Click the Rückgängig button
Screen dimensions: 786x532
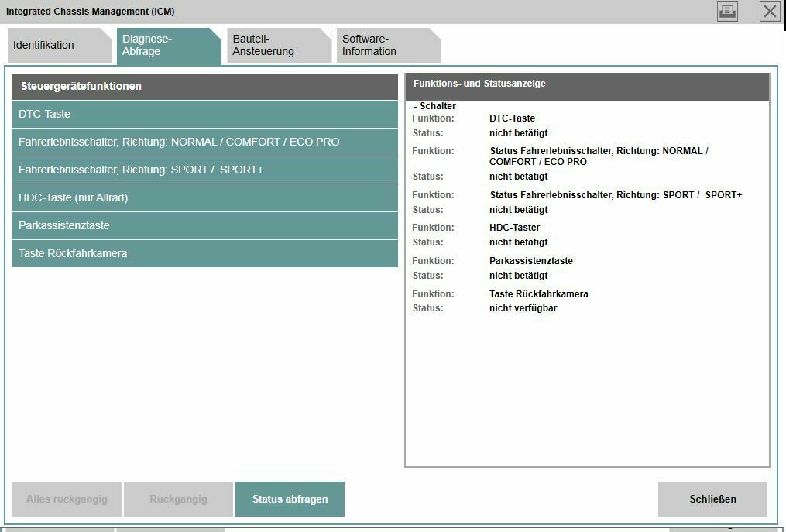[x=177, y=499]
